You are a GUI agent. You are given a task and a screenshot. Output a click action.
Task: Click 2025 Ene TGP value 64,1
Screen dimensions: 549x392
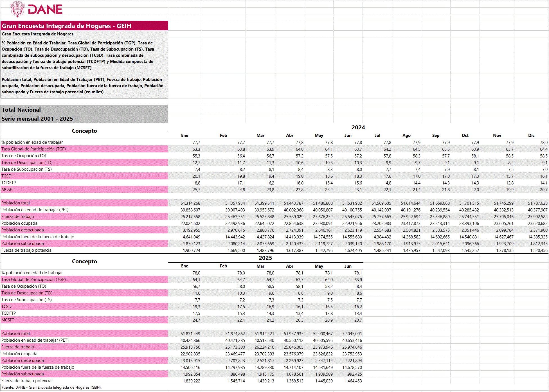pyautogui.click(x=196, y=280)
